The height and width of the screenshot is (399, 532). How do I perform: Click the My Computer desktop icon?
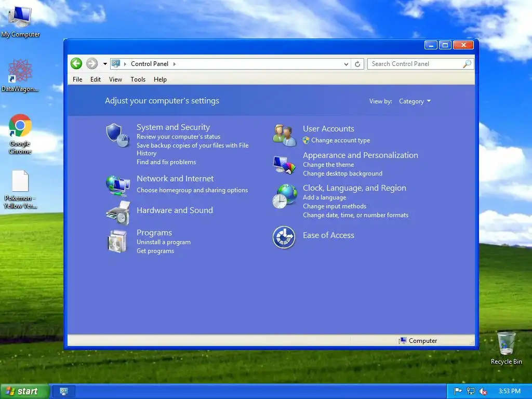[20, 21]
